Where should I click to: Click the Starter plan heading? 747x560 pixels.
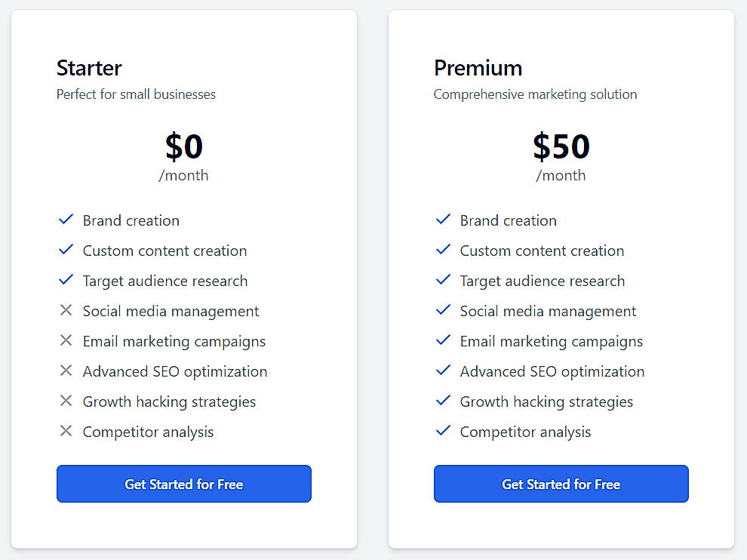[x=88, y=68]
